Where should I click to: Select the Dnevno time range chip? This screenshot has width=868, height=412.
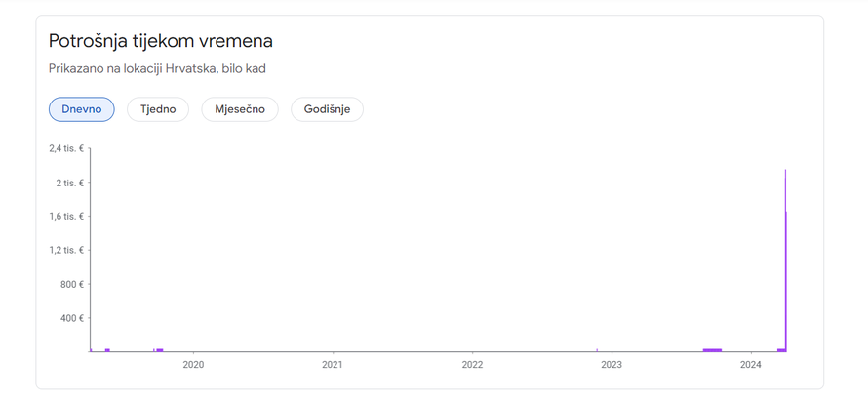click(x=82, y=109)
